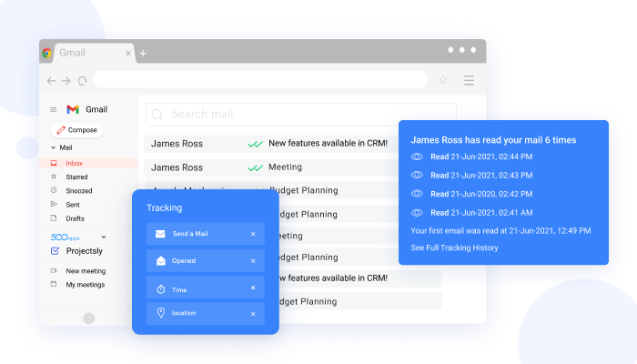Select Time tracking item

(x=206, y=288)
